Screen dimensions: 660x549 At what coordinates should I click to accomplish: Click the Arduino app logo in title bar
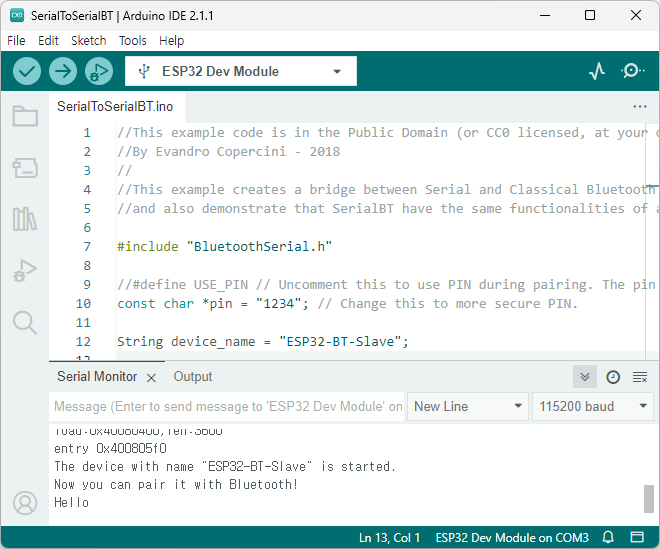[17, 16]
